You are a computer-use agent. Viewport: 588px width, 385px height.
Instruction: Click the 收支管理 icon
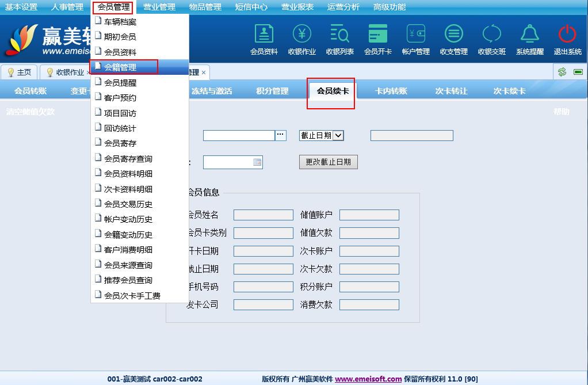coord(454,36)
